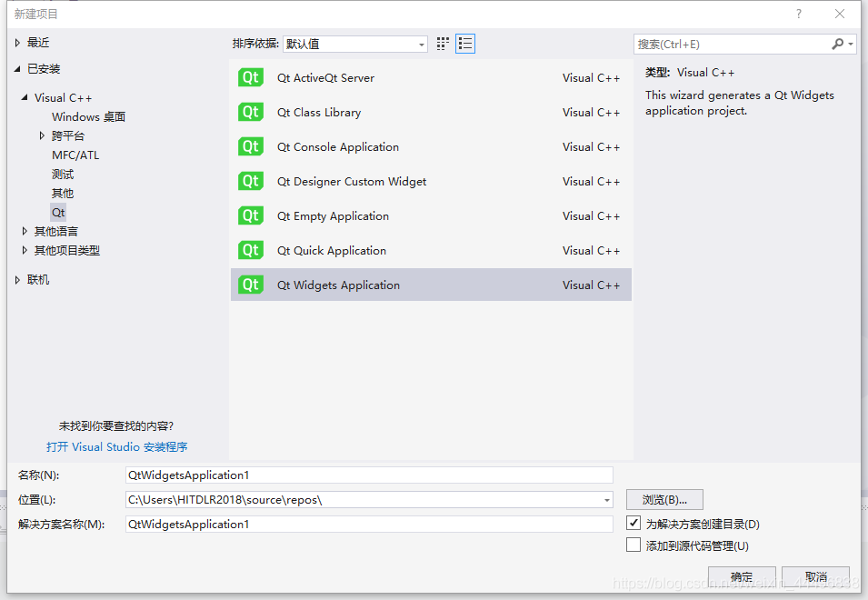Screen dimensions: 868x600
Task: Collapse the Visual C++ tree node
Action: coord(25,97)
